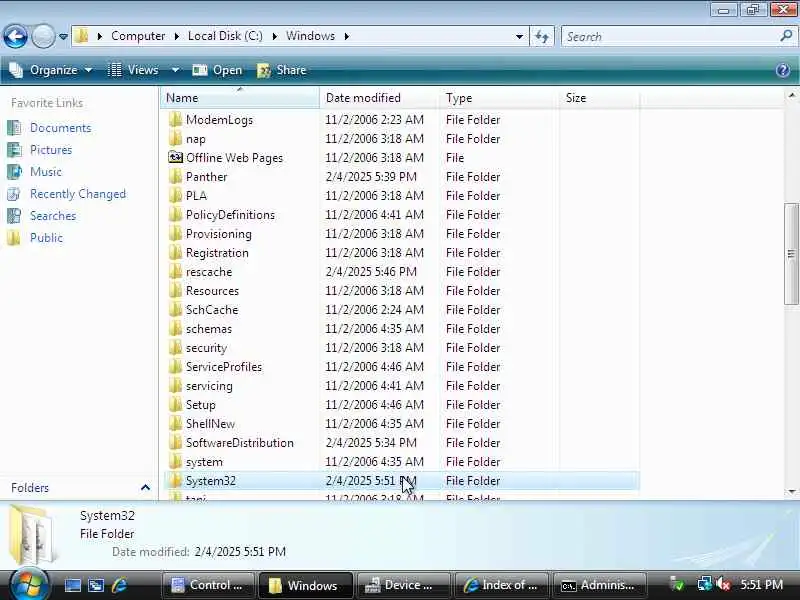Click the lowercase system folder name

pos(204,462)
